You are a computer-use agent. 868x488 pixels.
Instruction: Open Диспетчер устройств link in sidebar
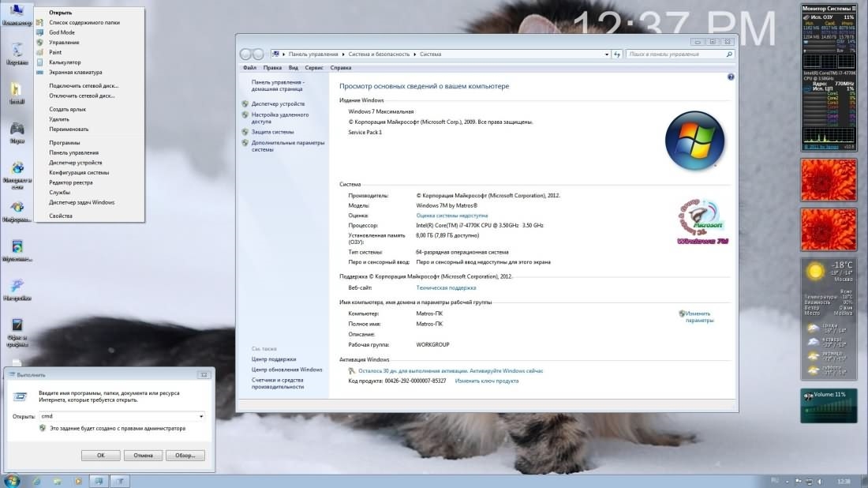point(278,103)
